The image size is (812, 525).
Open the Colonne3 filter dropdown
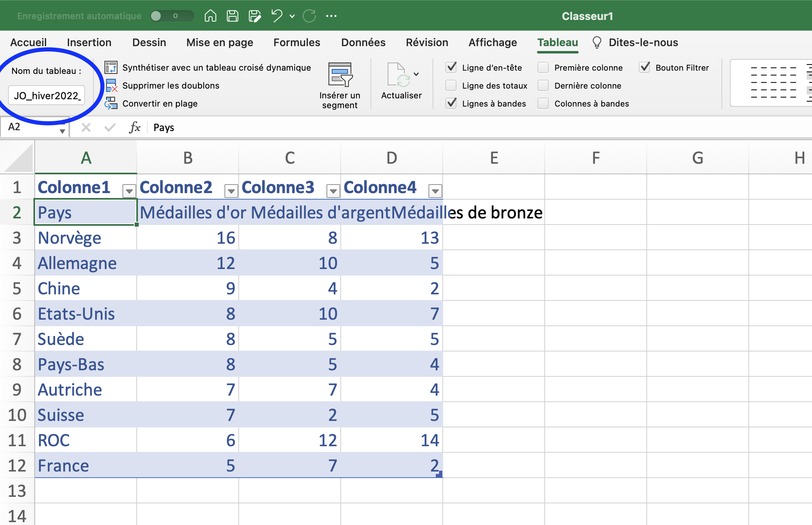pos(333,191)
